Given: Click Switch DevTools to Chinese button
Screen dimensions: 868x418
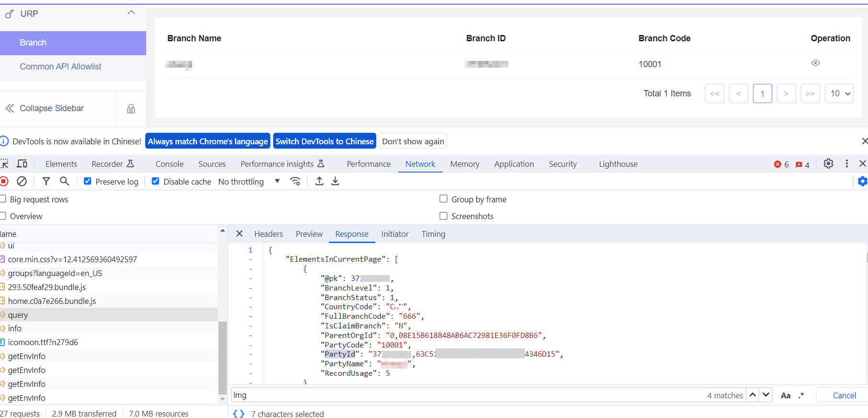Looking at the screenshot, I should (324, 141).
